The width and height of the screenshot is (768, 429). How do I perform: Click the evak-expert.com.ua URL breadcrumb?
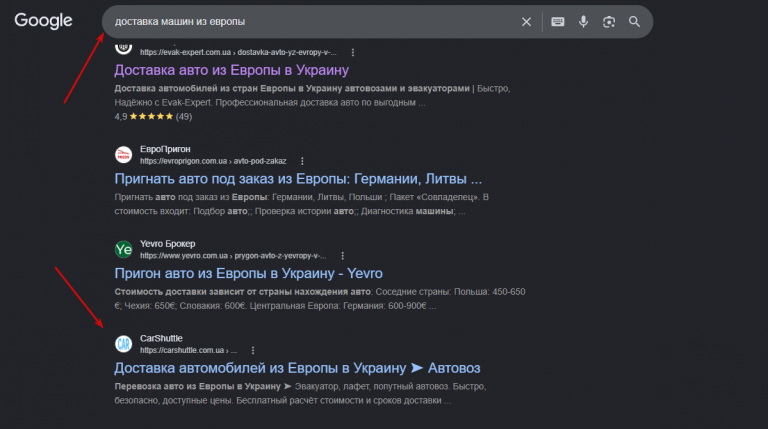click(238, 52)
